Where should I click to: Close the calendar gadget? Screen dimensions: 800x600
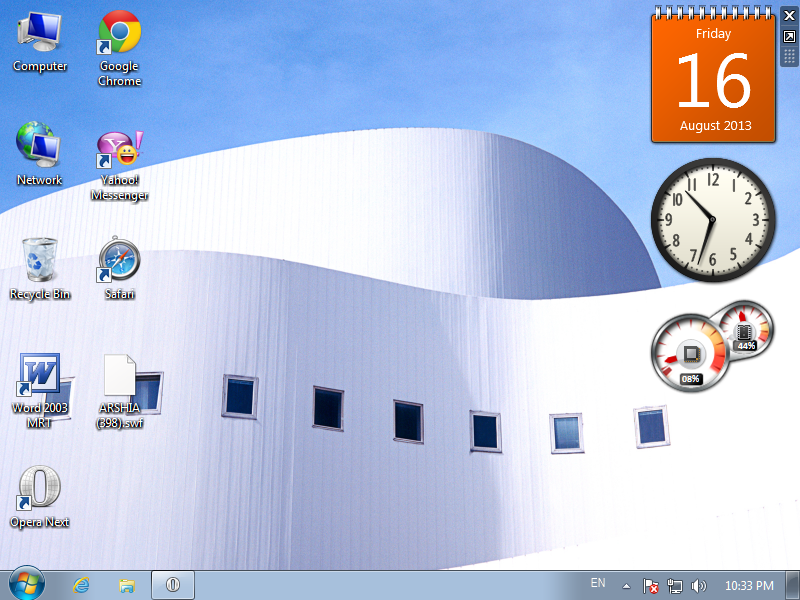(789, 16)
